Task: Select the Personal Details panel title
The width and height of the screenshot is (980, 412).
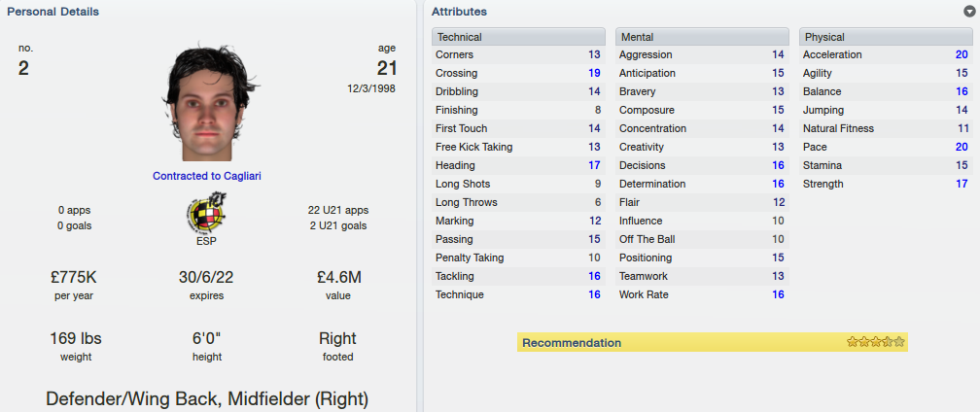Action: [53, 12]
